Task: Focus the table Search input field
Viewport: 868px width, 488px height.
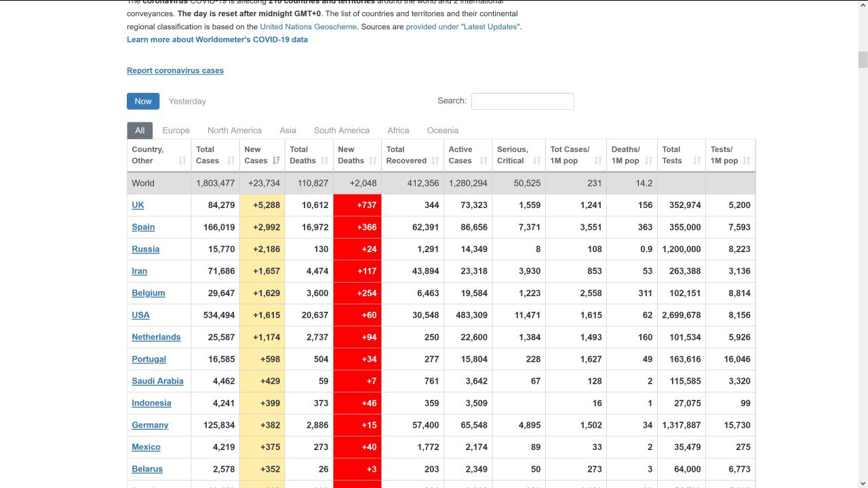Action: coord(523,101)
